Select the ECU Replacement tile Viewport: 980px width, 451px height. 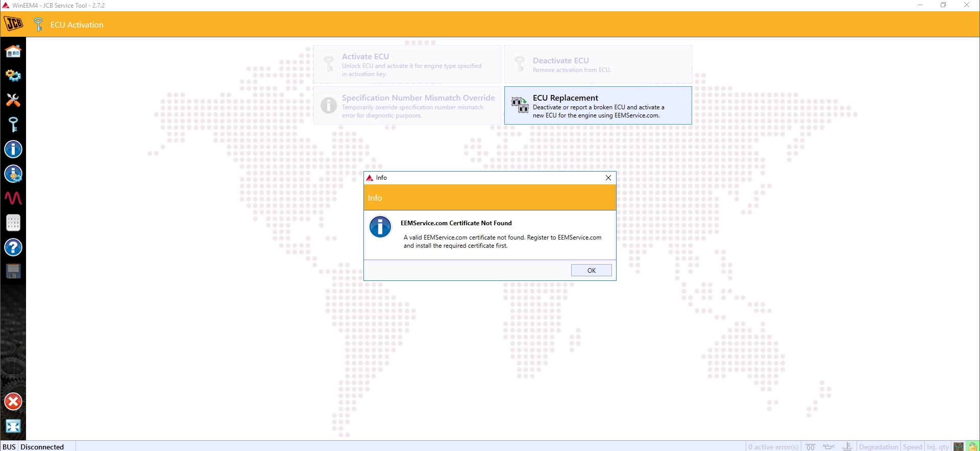click(598, 105)
